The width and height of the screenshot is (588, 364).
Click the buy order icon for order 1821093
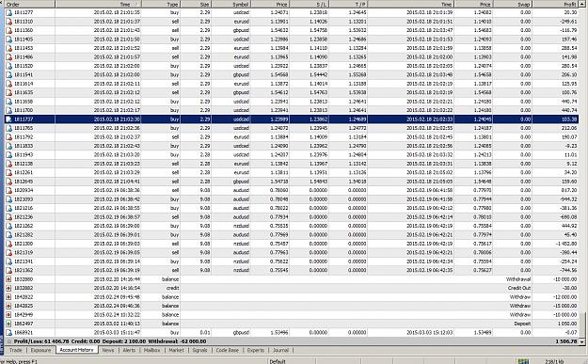pyautogui.click(x=9, y=199)
